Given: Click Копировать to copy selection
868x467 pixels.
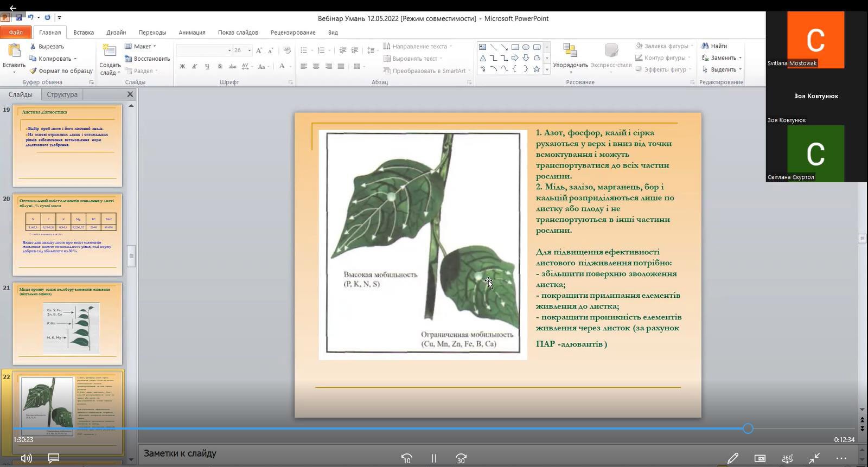Looking at the screenshot, I should click(53, 59).
